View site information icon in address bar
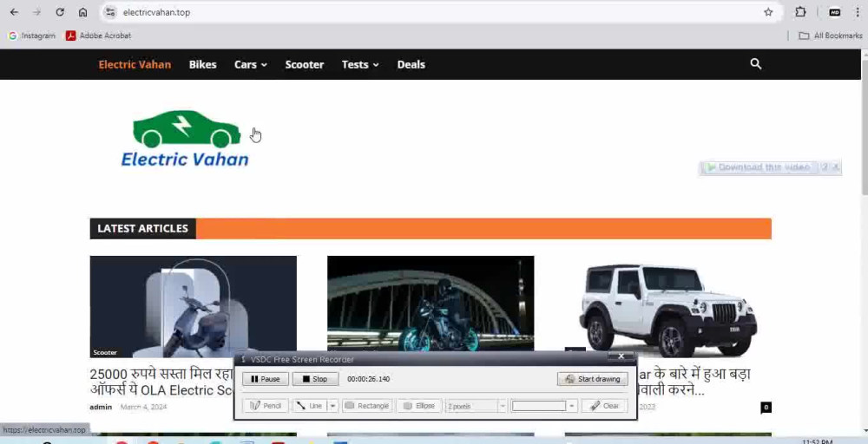 [x=111, y=12]
